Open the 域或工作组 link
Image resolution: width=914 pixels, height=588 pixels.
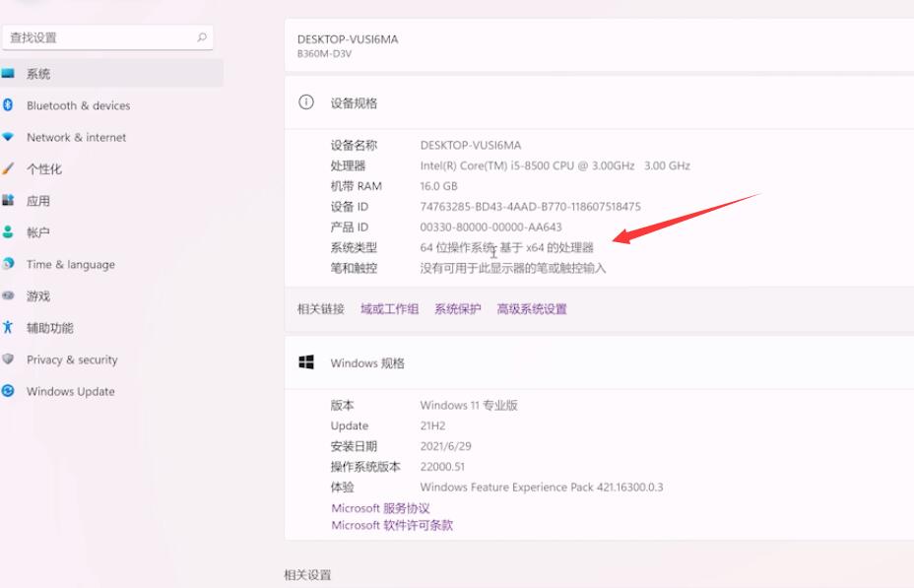(389, 309)
